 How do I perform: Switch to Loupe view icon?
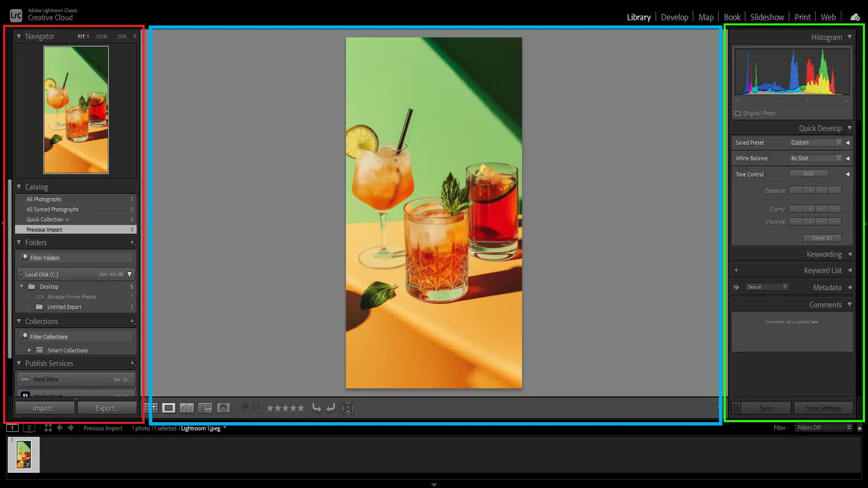(169, 408)
